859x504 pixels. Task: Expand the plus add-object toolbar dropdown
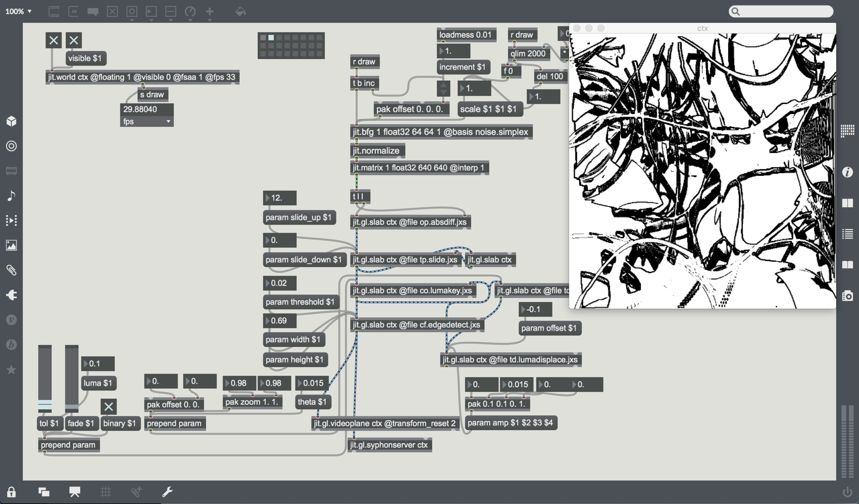209,13
